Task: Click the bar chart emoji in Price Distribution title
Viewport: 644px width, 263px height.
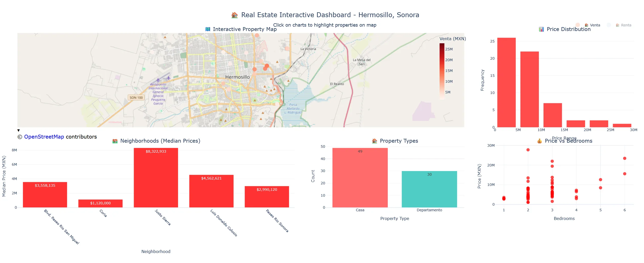Action: (541, 29)
